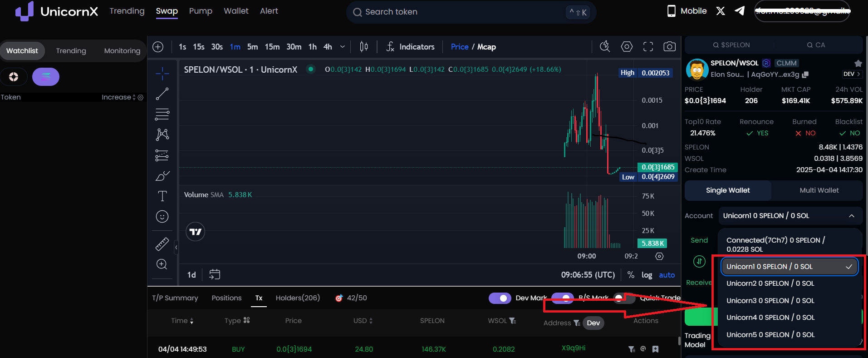Open the Indicators menu

tap(411, 47)
